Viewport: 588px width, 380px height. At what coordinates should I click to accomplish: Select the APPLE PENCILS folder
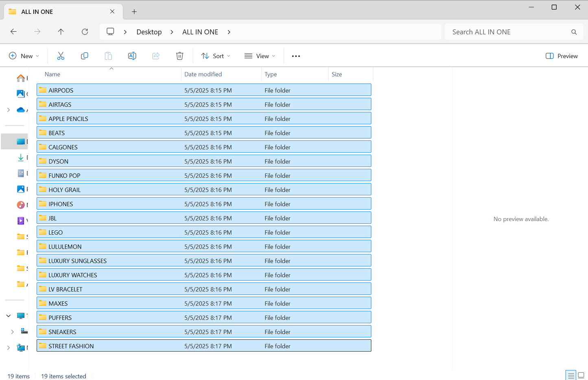coord(204,118)
